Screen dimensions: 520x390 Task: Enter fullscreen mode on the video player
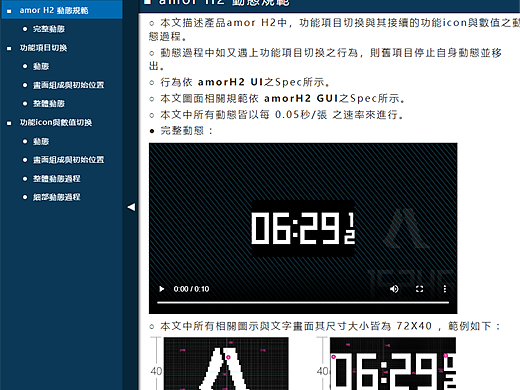pyautogui.click(x=419, y=289)
